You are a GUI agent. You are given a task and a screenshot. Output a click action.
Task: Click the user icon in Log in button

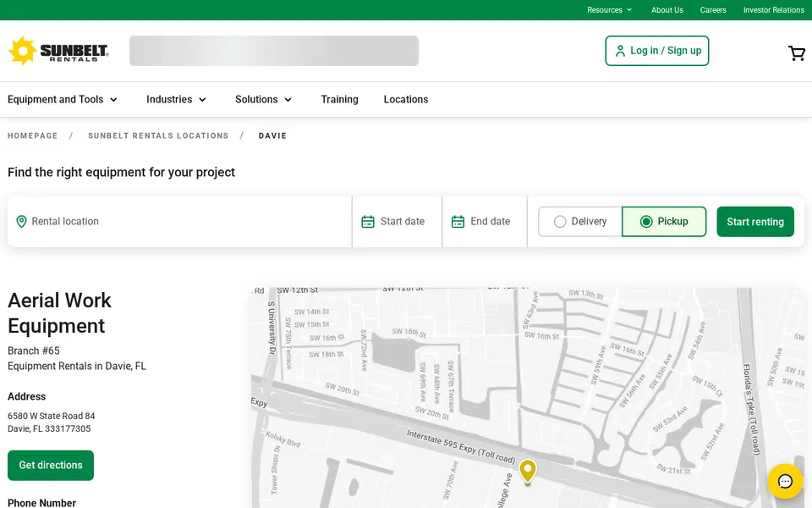(620, 51)
